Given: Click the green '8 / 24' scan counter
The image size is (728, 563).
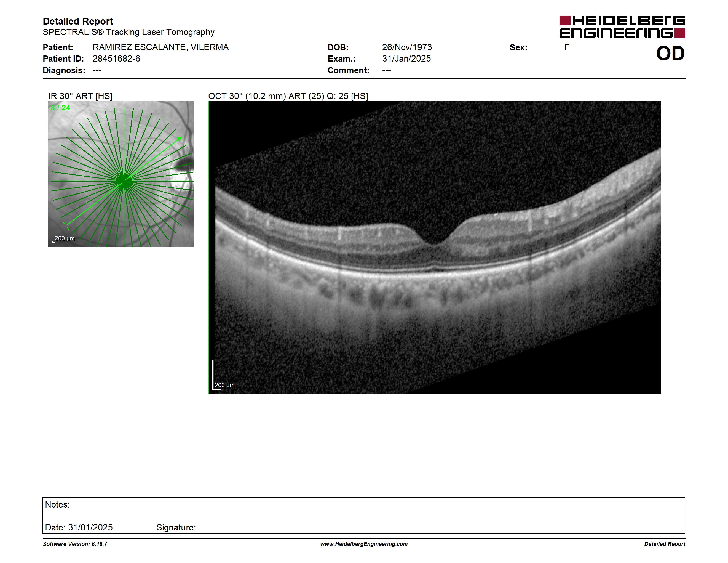Looking at the screenshot, I should point(60,108).
